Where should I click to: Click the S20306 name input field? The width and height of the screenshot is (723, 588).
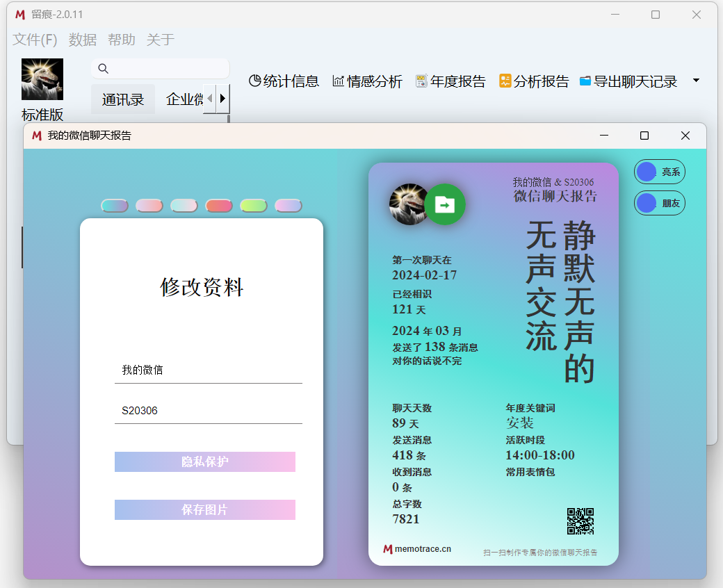tap(209, 411)
